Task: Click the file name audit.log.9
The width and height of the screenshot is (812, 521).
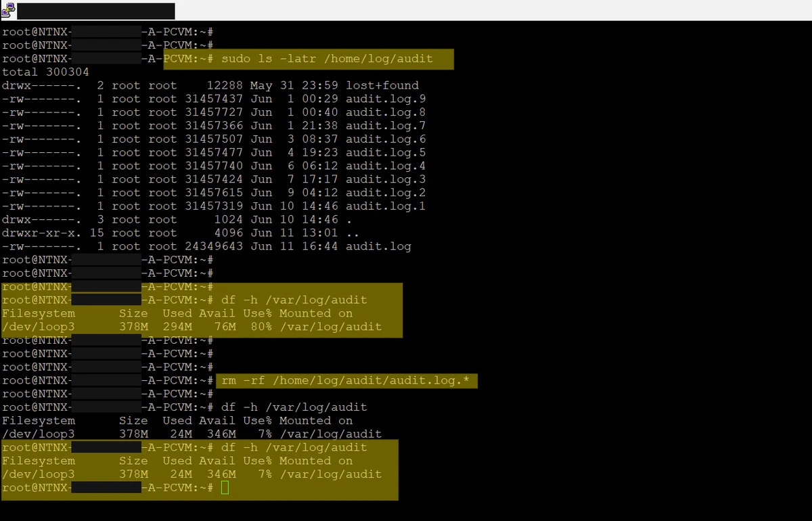Action: 386,99
